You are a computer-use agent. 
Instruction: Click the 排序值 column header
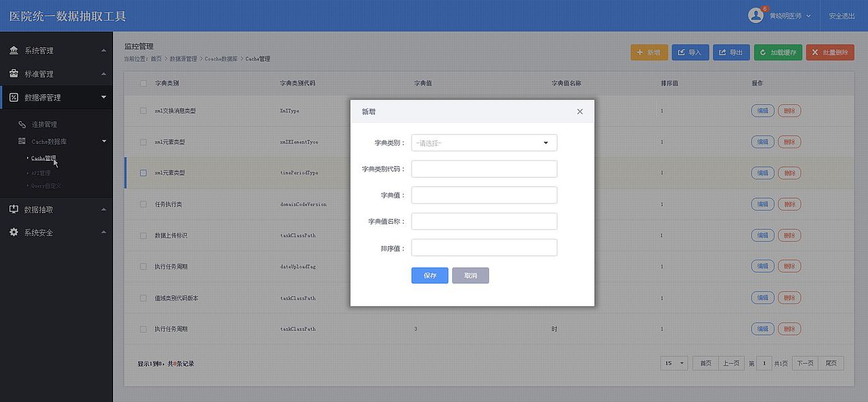[x=670, y=83]
